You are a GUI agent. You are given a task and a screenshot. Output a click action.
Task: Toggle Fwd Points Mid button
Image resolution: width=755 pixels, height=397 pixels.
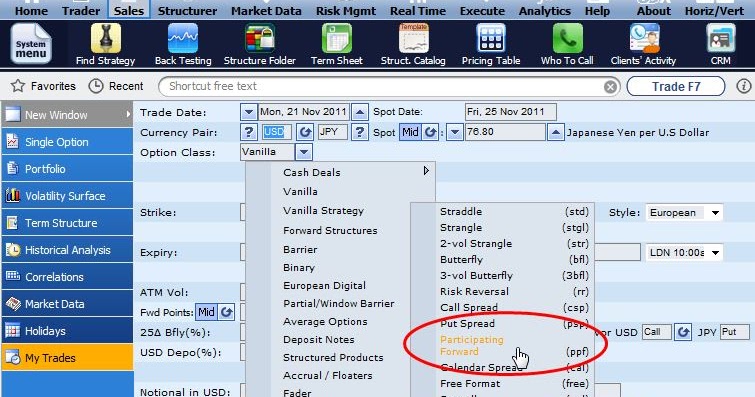[207, 312]
